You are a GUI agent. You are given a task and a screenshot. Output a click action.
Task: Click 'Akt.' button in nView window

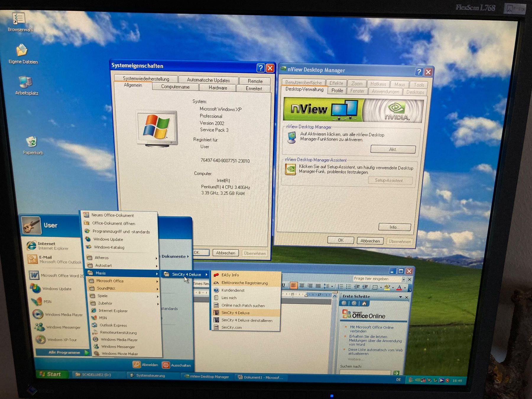(x=393, y=149)
